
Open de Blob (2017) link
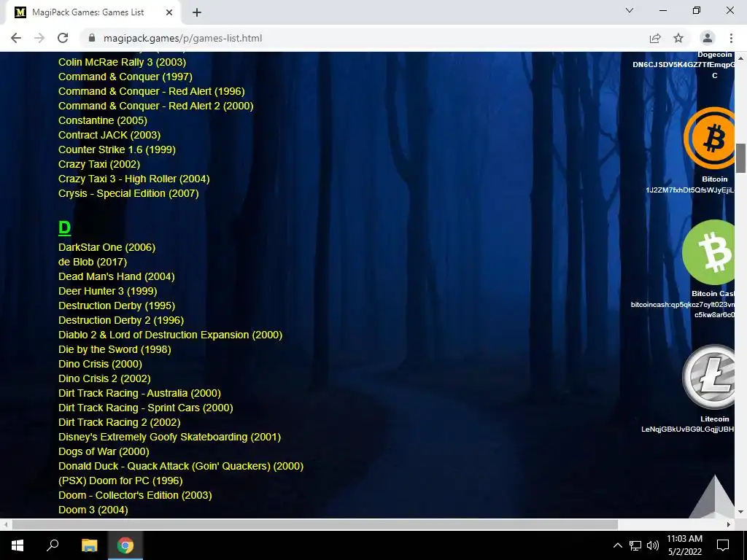(93, 262)
